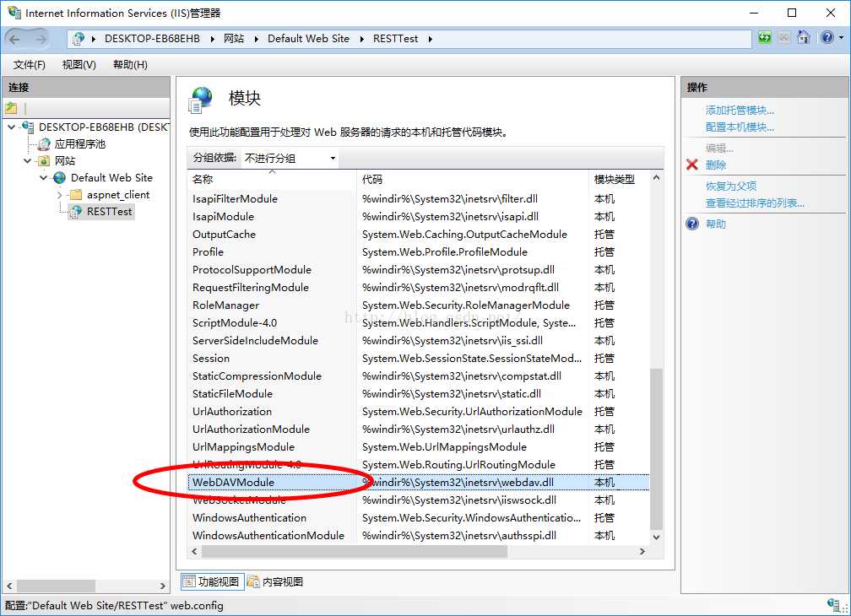Click the Back navigation arrow

click(14, 39)
